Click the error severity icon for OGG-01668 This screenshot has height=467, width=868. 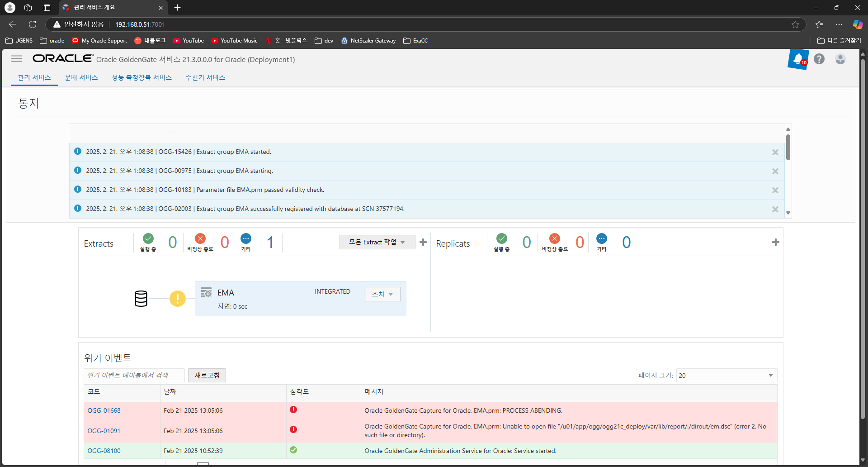(x=293, y=410)
